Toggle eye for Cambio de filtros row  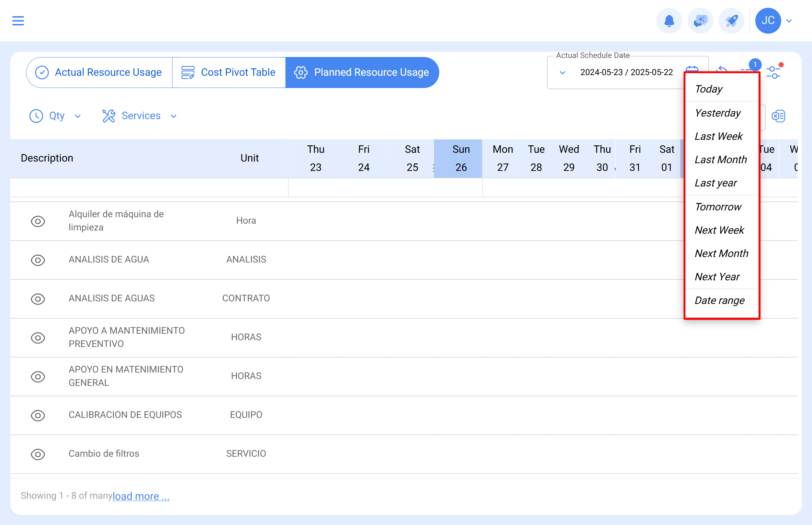(38, 454)
